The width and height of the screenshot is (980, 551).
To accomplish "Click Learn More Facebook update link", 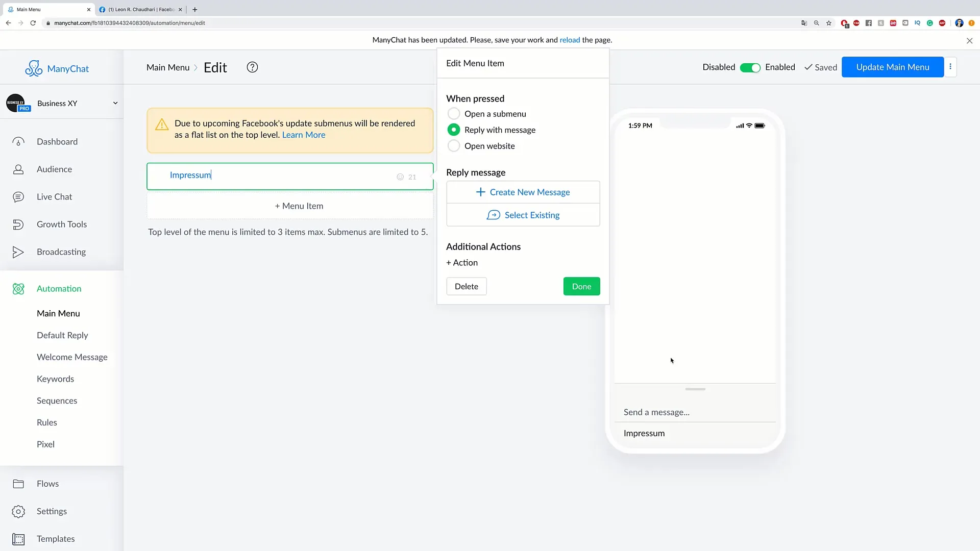I will [x=304, y=135].
